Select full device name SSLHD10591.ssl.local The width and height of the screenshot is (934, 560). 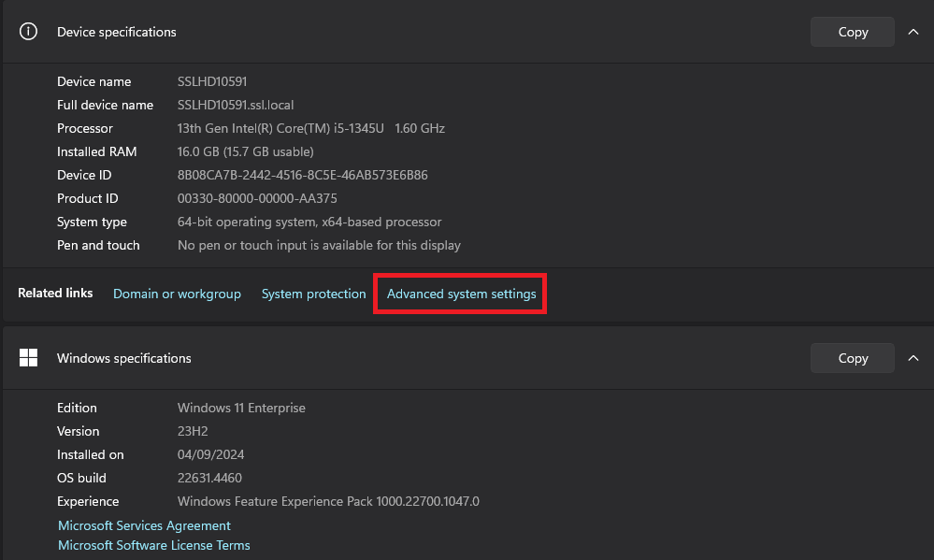tap(236, 105)
